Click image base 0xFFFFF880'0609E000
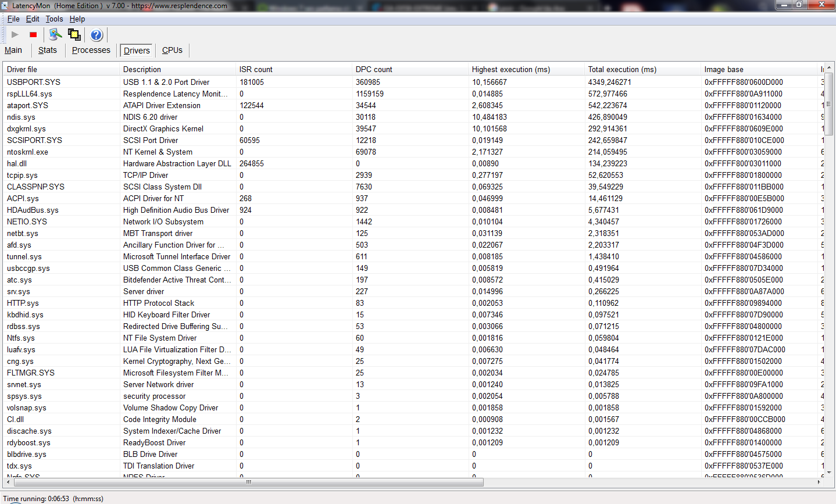The width and height of the screenshot is (836, 504). point(744,128)
